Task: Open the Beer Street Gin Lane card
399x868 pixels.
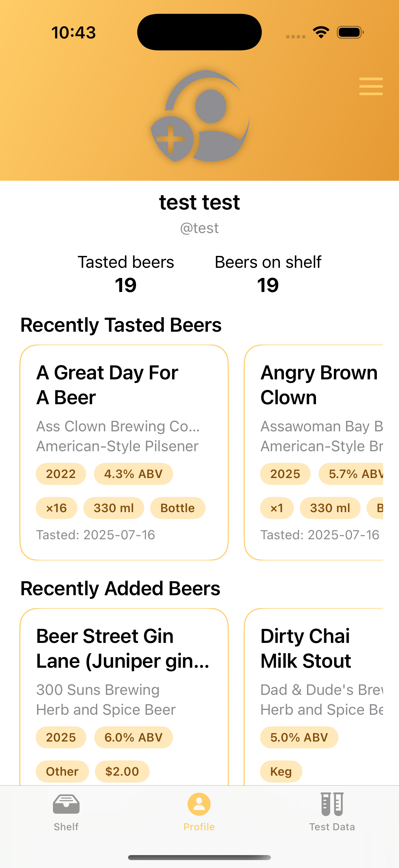Action: pos(124,694)
